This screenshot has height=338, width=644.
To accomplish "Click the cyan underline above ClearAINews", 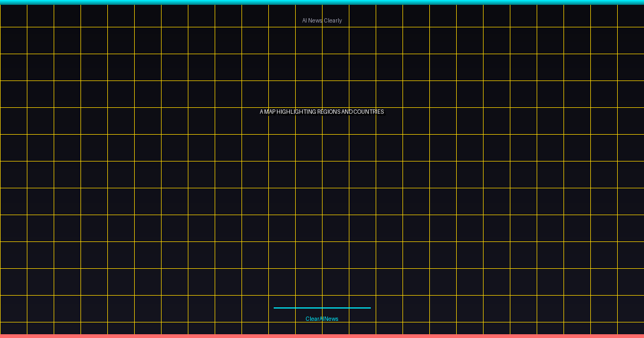I will [322, 307].
